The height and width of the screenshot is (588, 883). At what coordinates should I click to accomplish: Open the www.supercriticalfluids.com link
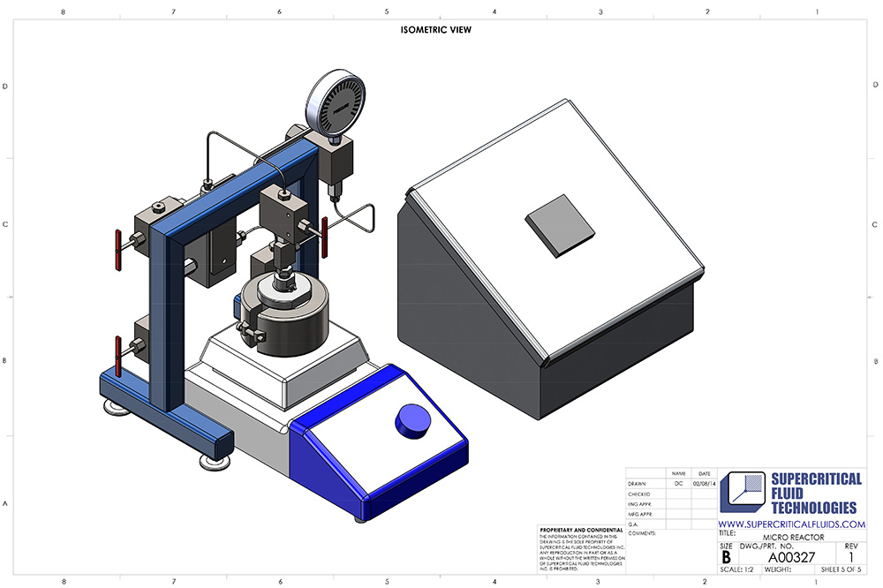point(791,524)
